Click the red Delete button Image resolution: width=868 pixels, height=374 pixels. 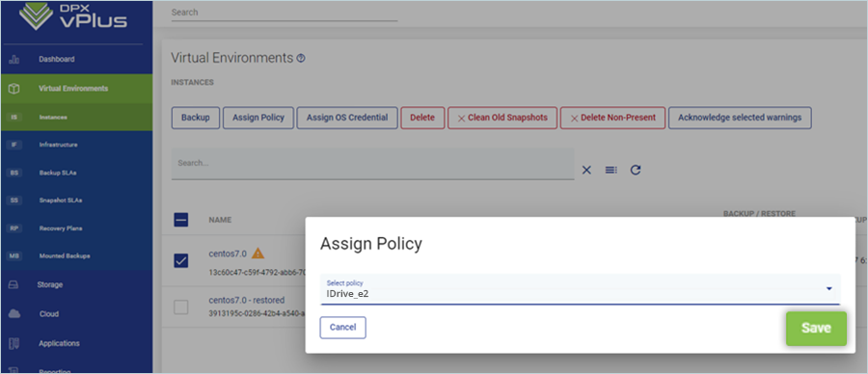(x=422, y=118)
